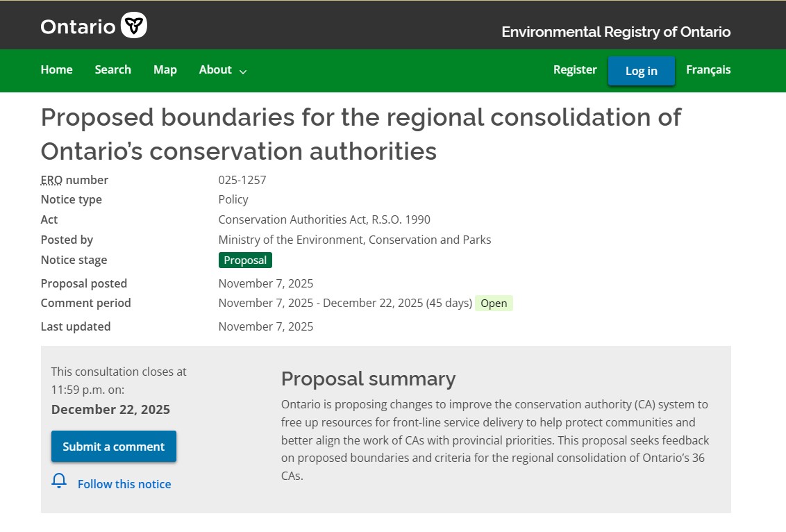The width and height of the screenshot is (786, 532).
Task: Click the Register link
Action: pos(575,69)
